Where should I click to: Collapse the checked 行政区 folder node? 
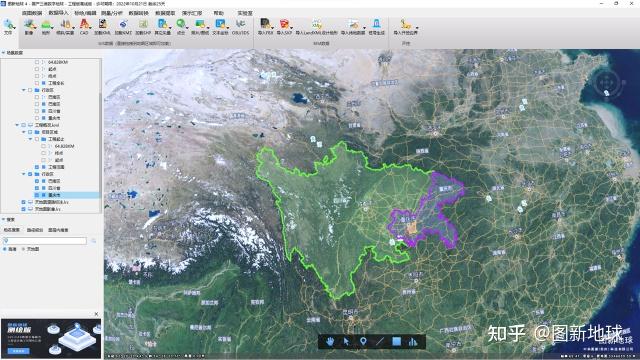point(24,174)
